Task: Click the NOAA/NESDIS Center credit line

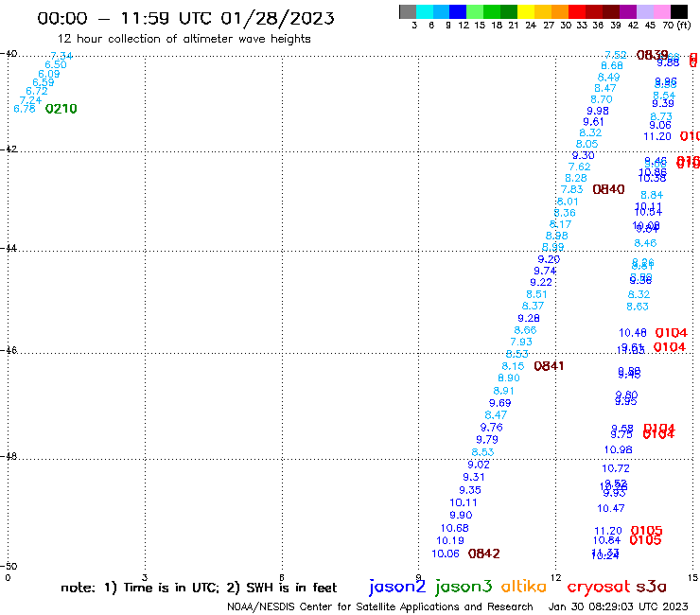Action: click(380, 606)
